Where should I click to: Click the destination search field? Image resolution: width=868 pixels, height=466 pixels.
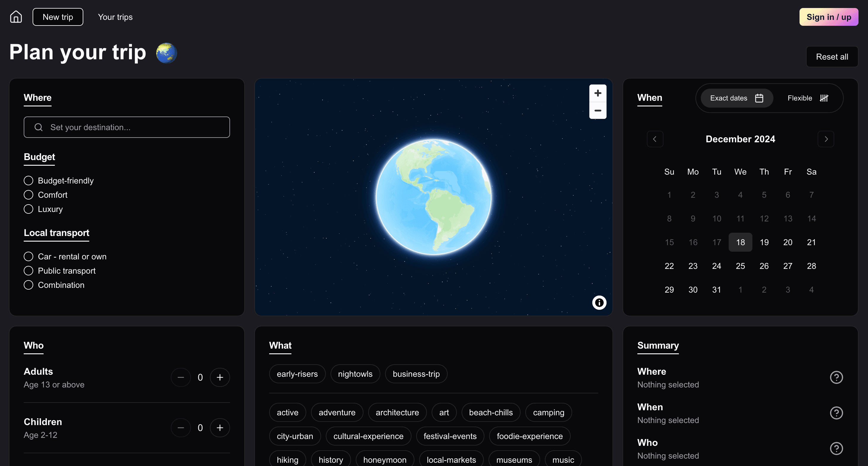click(127, 127)
